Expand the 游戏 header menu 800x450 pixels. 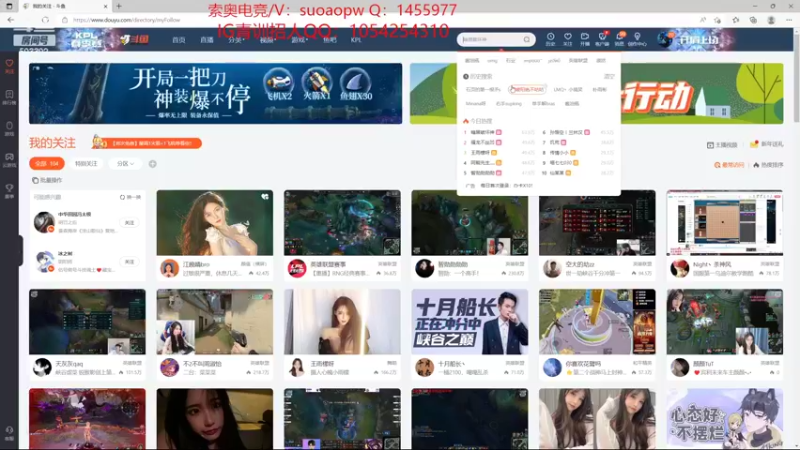point(299,40)
